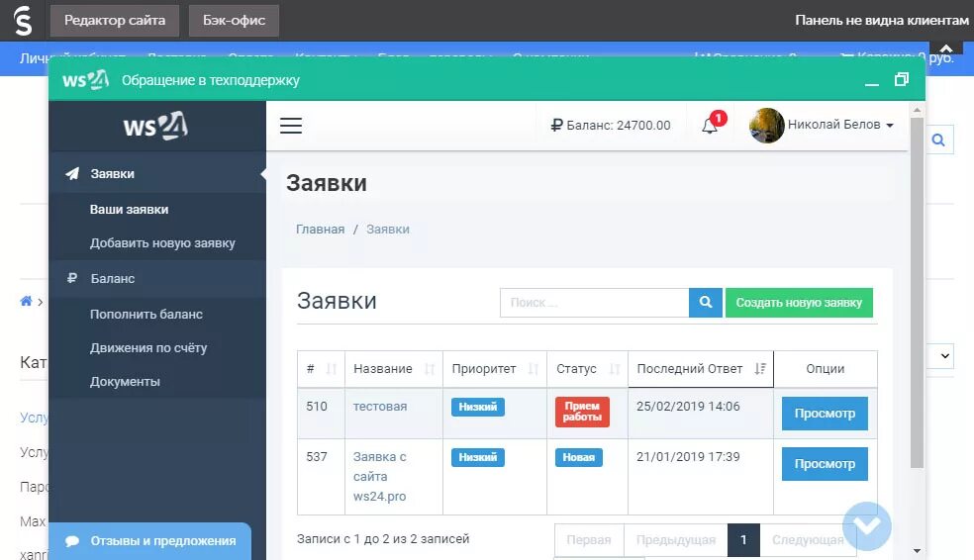Viewport: 974px width, 560px height.
Task: Click Николай Белов avatar picture
Action: coord(766,126)
